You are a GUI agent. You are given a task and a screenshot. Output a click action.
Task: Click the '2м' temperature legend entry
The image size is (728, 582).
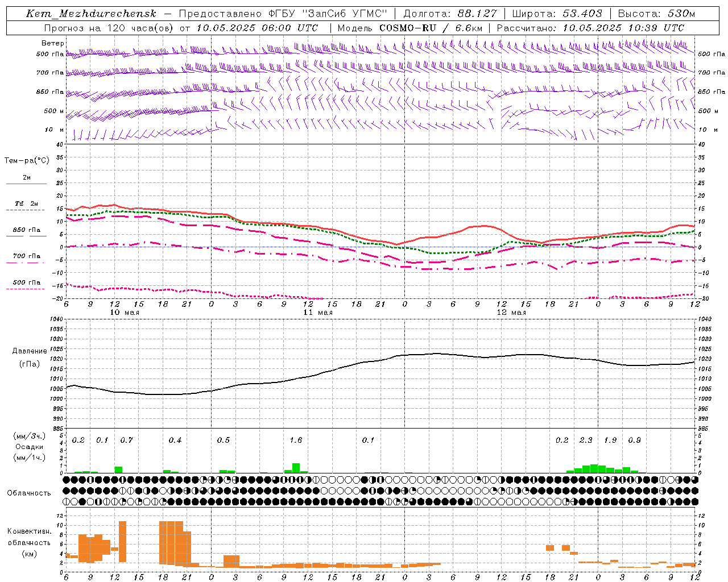tap(27, 178)
